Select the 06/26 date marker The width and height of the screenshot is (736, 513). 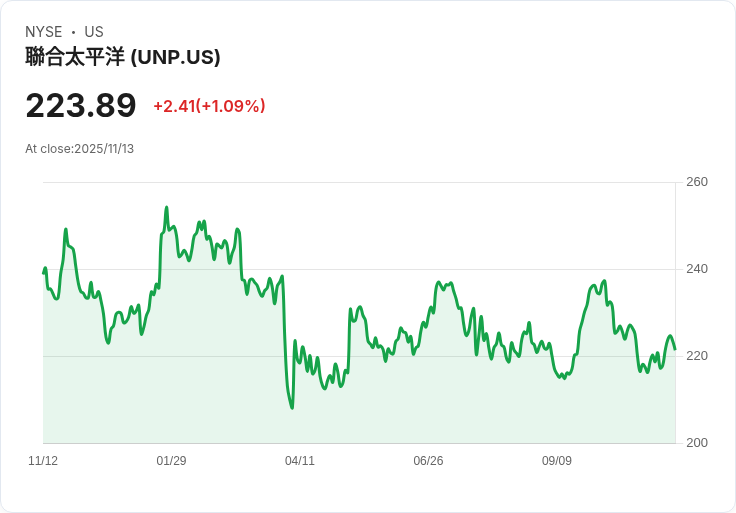(428, 461)
